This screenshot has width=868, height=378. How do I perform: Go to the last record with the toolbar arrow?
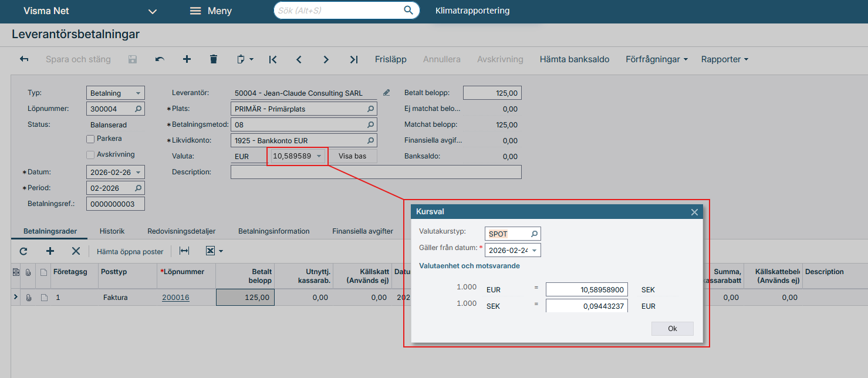(353, 59)
